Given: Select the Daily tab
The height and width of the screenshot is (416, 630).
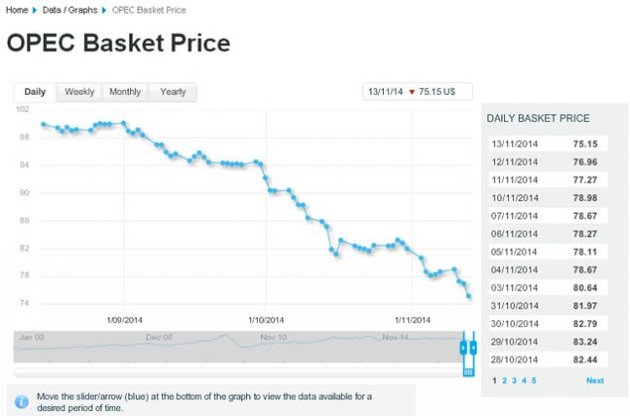Looking at the screenshot, I should coord(35,92).
